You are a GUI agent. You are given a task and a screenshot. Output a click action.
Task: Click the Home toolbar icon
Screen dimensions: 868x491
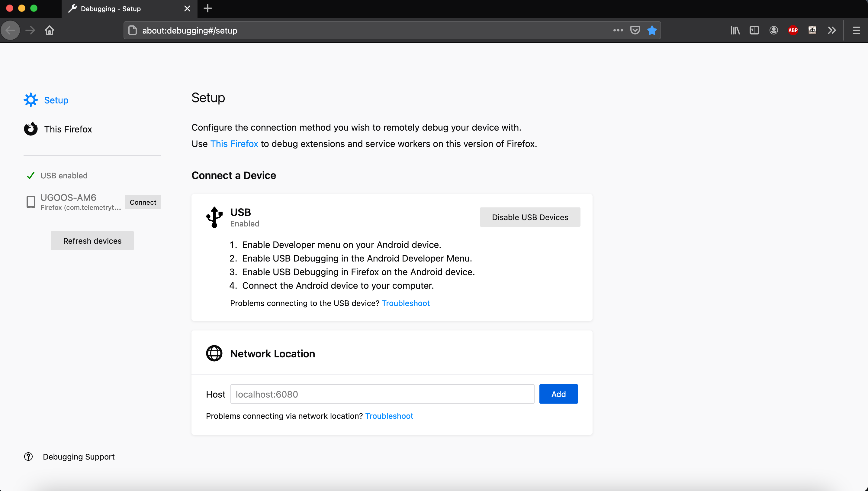[50, 30]
